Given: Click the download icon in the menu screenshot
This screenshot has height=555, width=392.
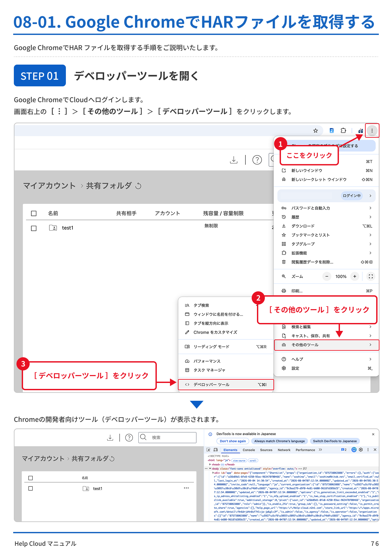Looking at the screenshot, I should pos(234,160).
